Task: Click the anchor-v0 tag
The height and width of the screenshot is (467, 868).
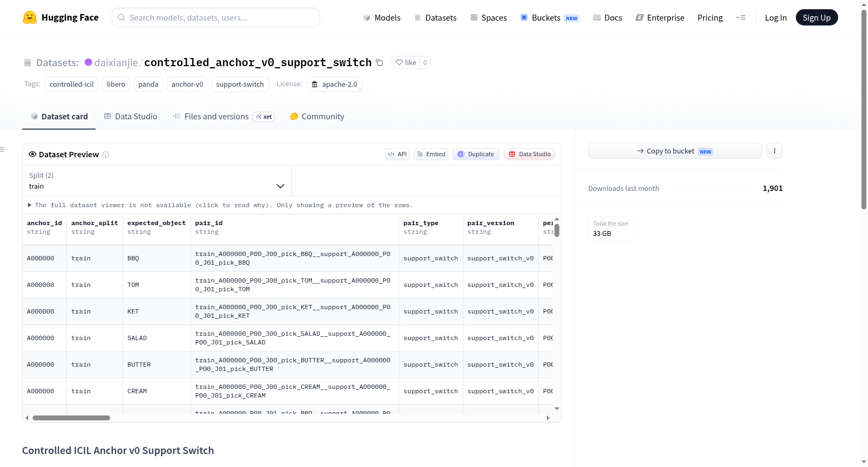Action: (187, 84)
